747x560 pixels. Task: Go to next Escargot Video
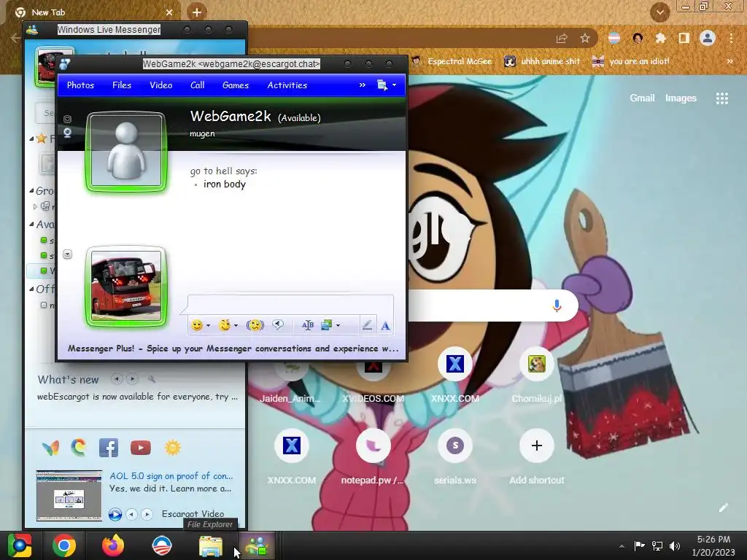click(147, 514)
